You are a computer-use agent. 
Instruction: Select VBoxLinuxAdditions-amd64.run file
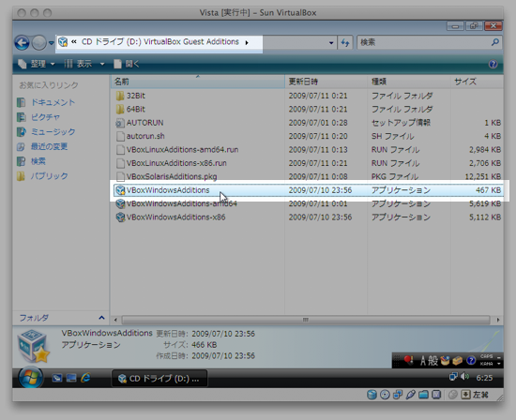pos(177,150)
